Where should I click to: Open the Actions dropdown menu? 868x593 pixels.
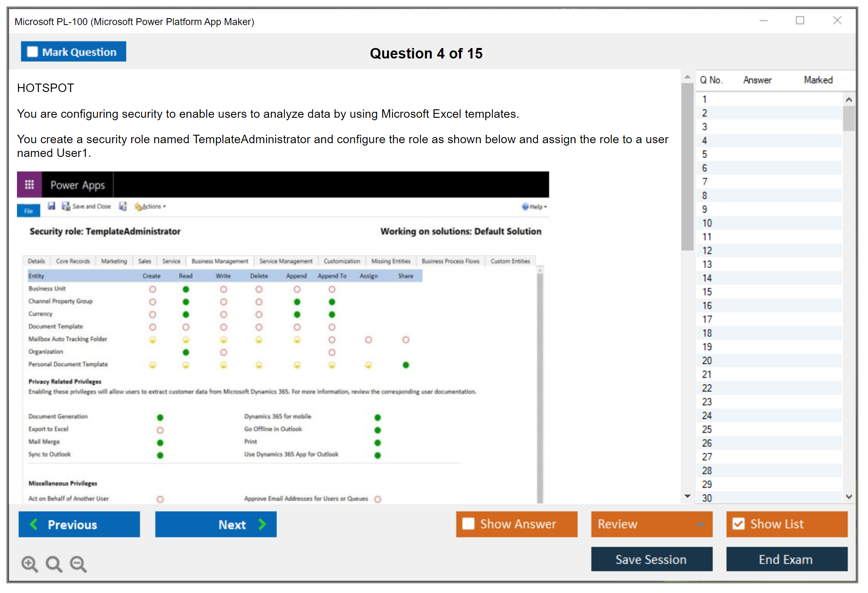151,207
